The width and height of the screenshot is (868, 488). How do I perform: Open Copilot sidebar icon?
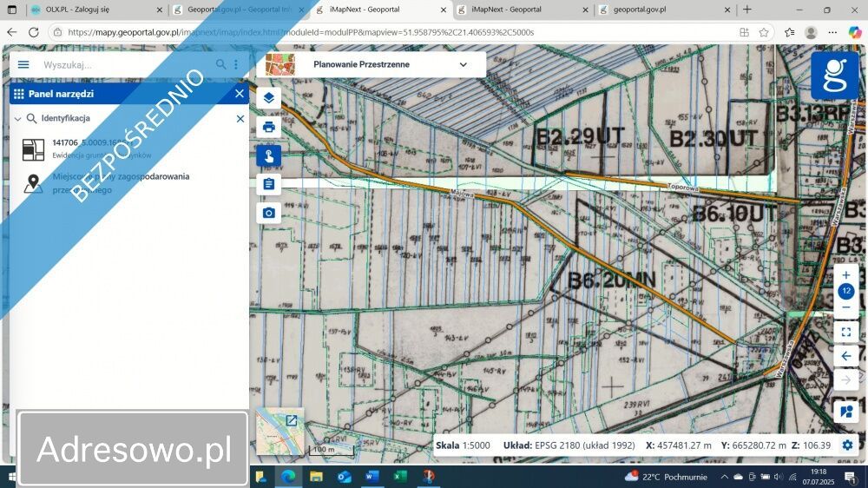(x=855, y=33)
